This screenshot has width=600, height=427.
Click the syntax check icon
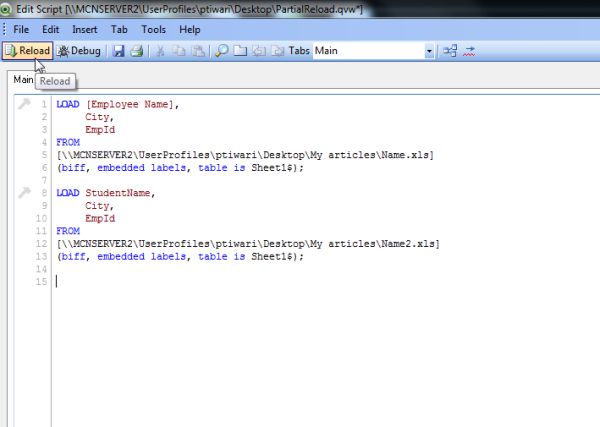tap(469, 51)
